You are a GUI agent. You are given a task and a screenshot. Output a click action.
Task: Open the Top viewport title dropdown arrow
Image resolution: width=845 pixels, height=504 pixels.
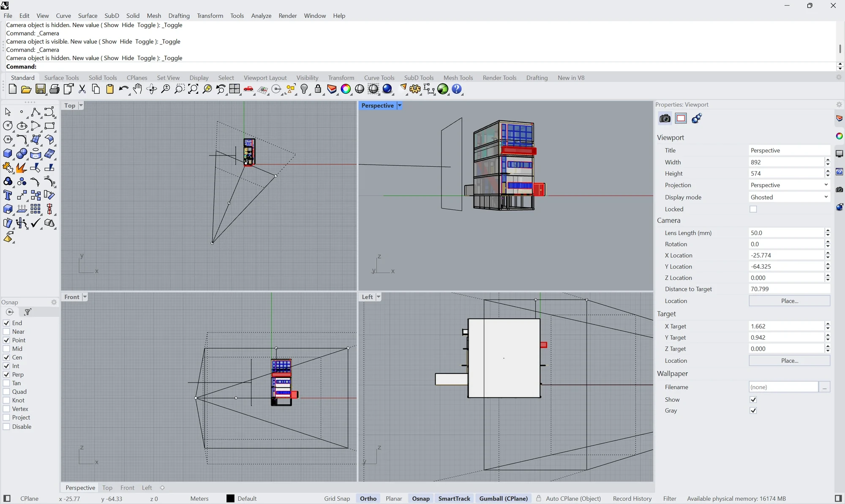81,106
